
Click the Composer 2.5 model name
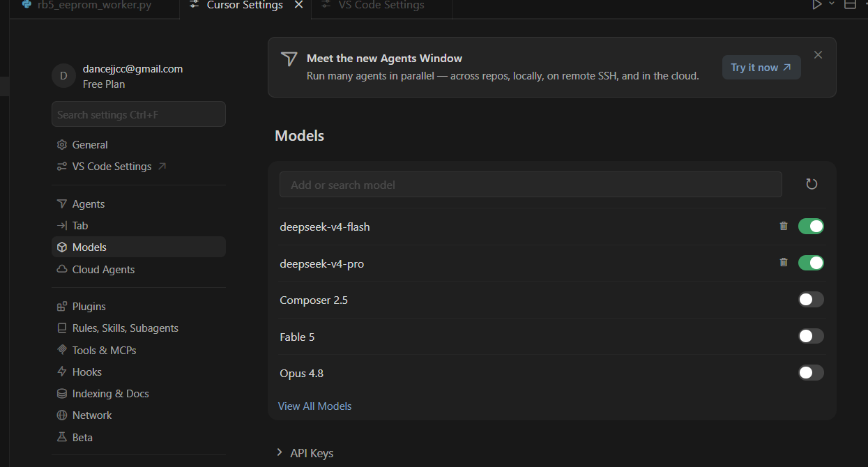pos(314,300)
